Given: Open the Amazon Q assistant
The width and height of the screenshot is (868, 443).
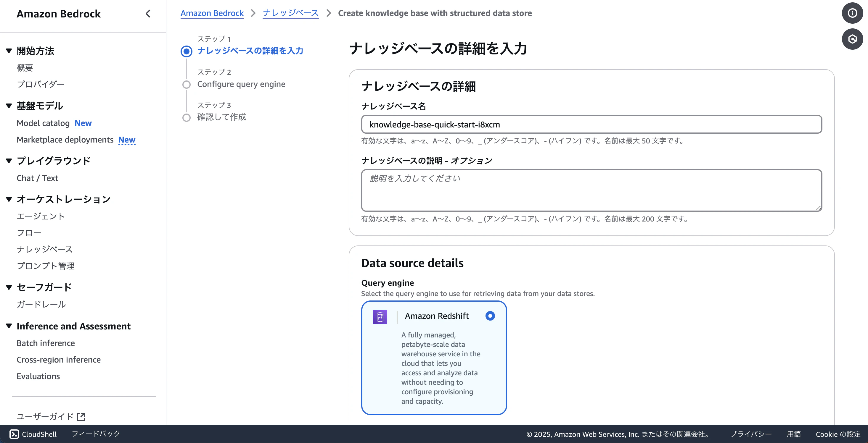Looking at the screenshot, I should [852, 39].
